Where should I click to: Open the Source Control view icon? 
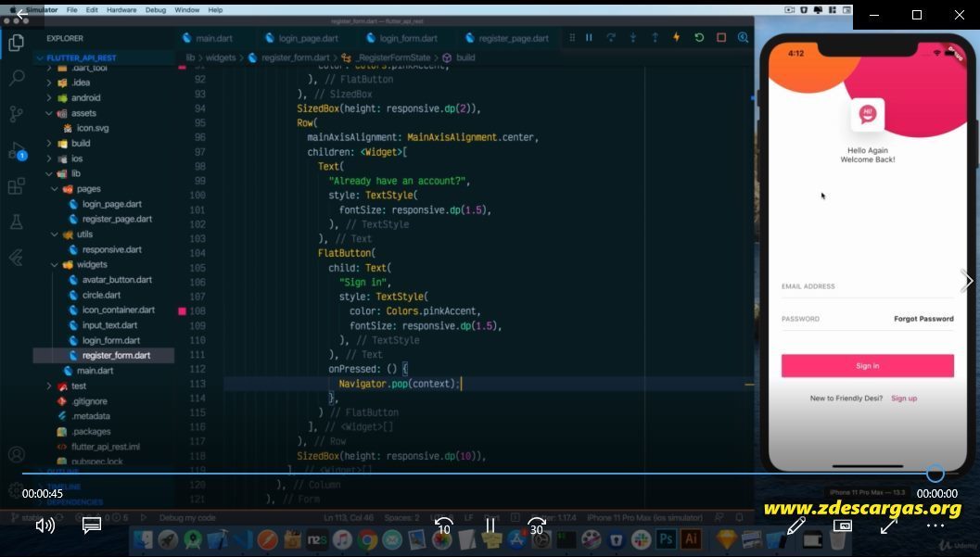[x=17, y=114]
